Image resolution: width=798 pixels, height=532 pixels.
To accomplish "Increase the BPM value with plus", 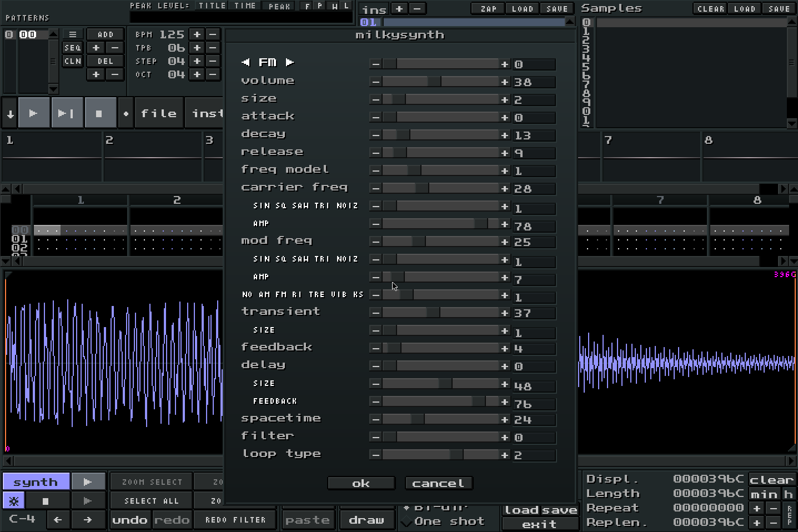I will pos(197,34).
